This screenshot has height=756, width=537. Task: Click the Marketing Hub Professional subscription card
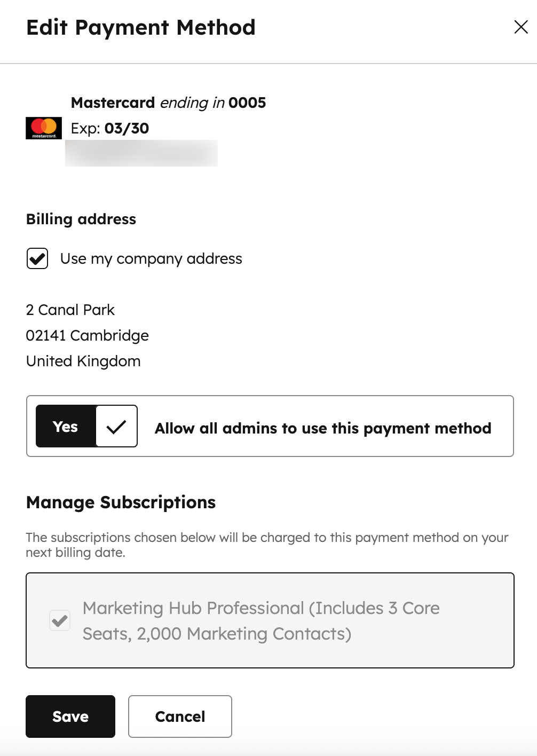[269, 620]
